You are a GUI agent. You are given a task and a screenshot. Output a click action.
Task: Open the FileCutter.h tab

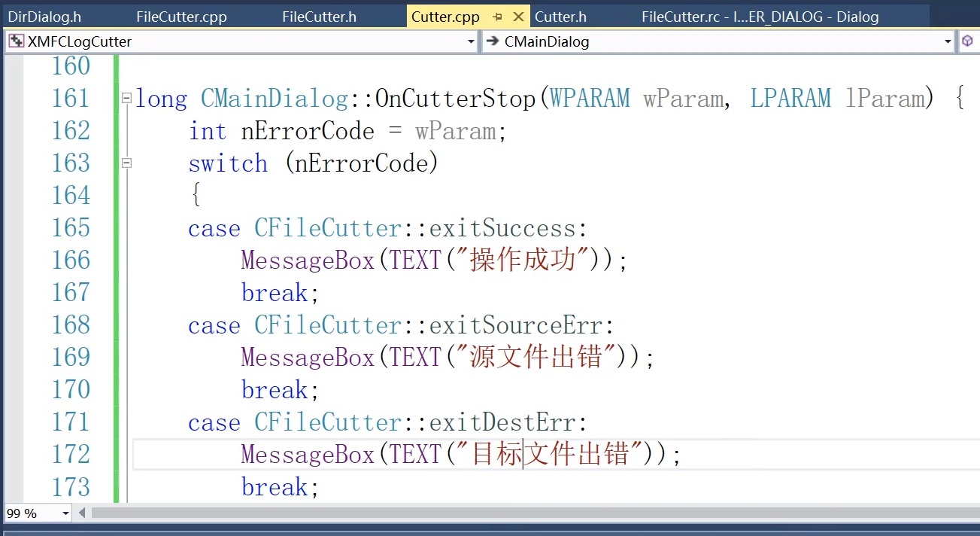tap(319, 17)
